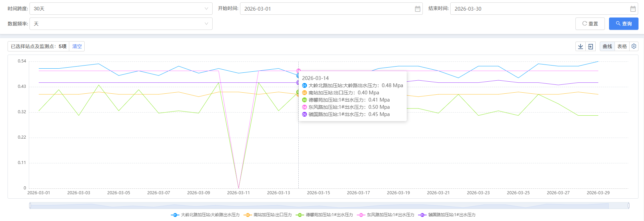Click the blue 01 legend marker icon

click(x=175, y=215)
